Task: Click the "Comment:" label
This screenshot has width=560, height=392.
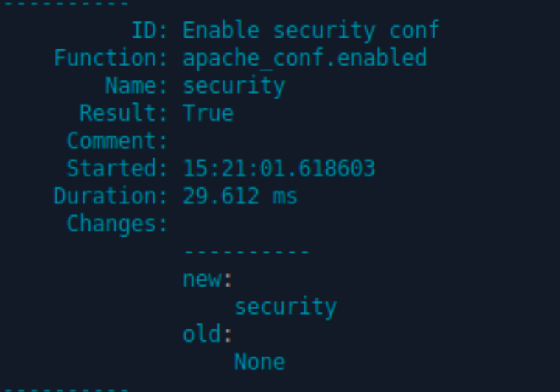Action: click(x=118, y=141)
